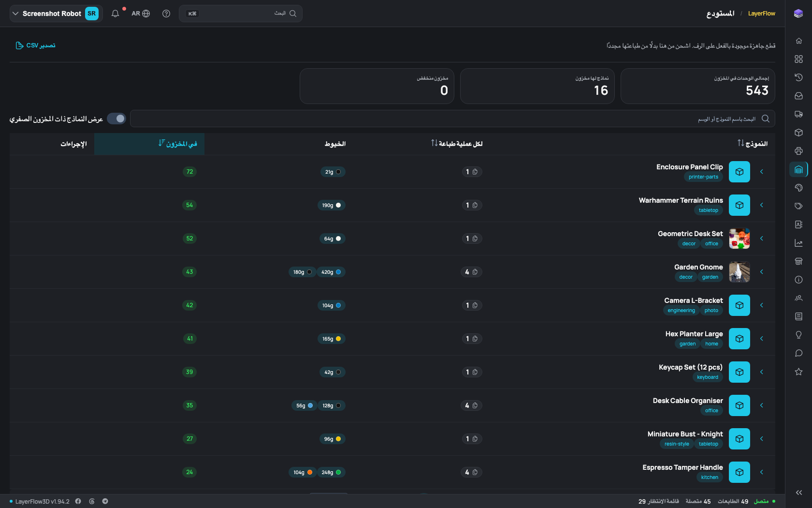
Task: Open the analytics chart icon in sidebar
Action: pos(798,243)
